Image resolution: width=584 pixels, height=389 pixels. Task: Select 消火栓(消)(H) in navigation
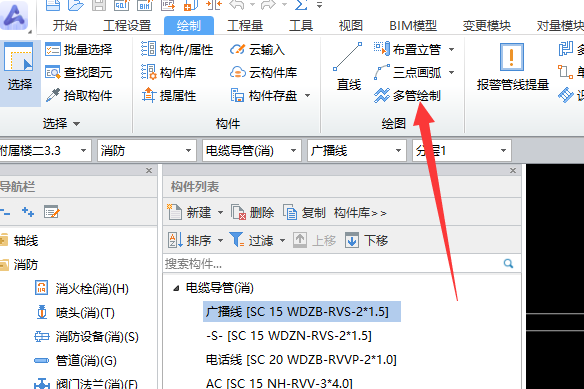pyautogui.click(x=82, y=289)
